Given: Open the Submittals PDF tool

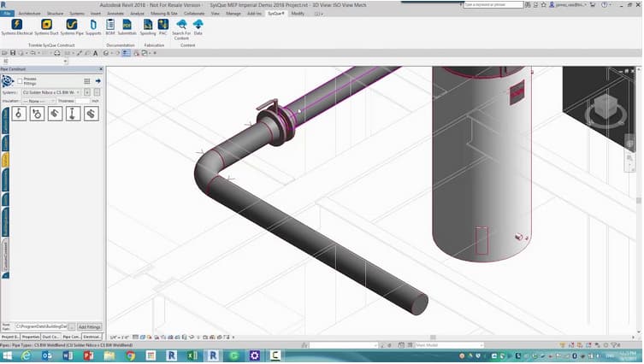Looking at the screenshot, I should click(x=127, y=27).
